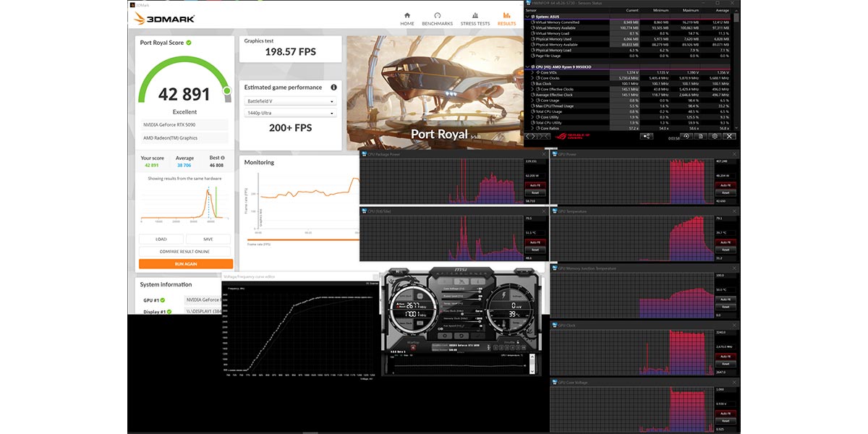Expand Core VIDs row
Screen dimensions: 868x434
click(x=532, y=73)
